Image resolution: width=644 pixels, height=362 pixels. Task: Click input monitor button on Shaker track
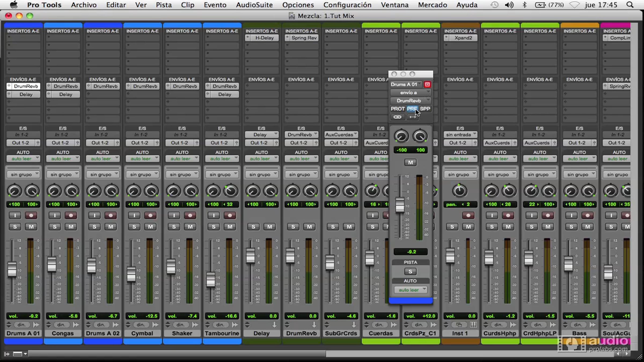pos(174,215)
